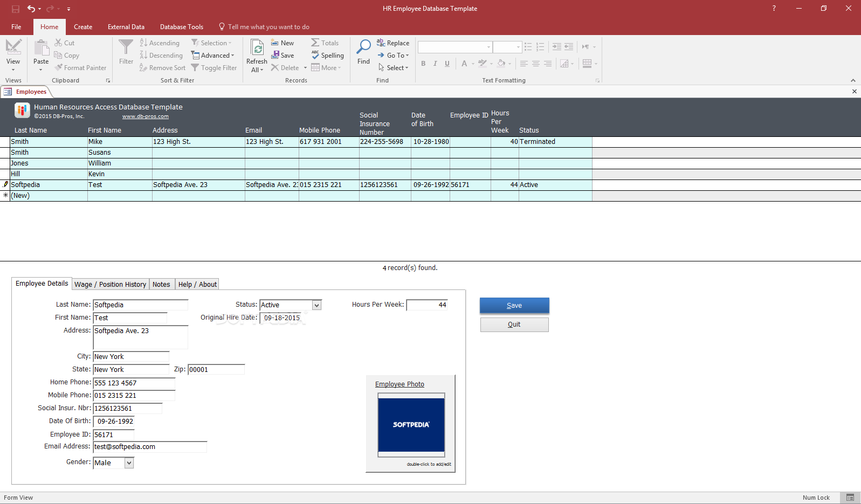
Task: Click the Ascending sort icon
Action: (x=143, y=43)
